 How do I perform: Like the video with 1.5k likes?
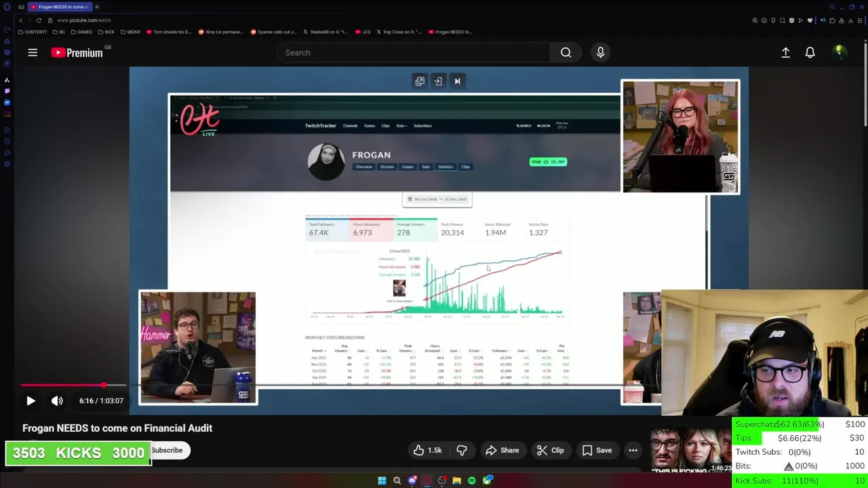pyautogui.click(x=427, y=450)
